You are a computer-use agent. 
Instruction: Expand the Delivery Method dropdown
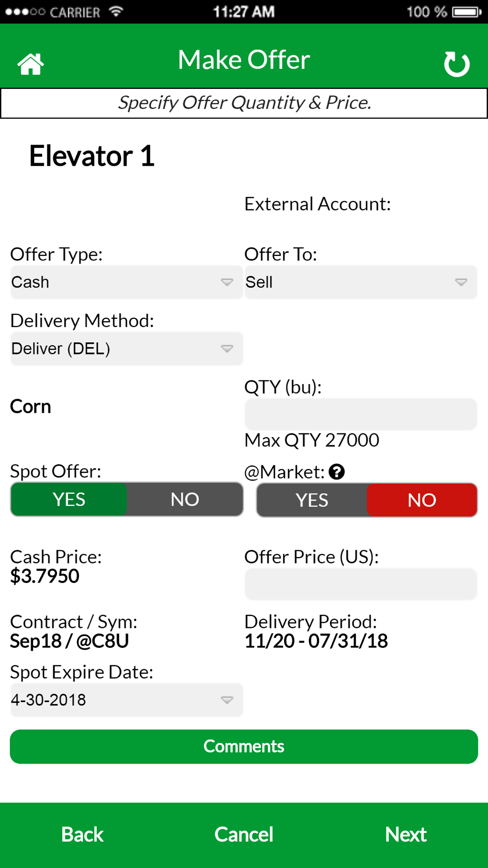126,349
